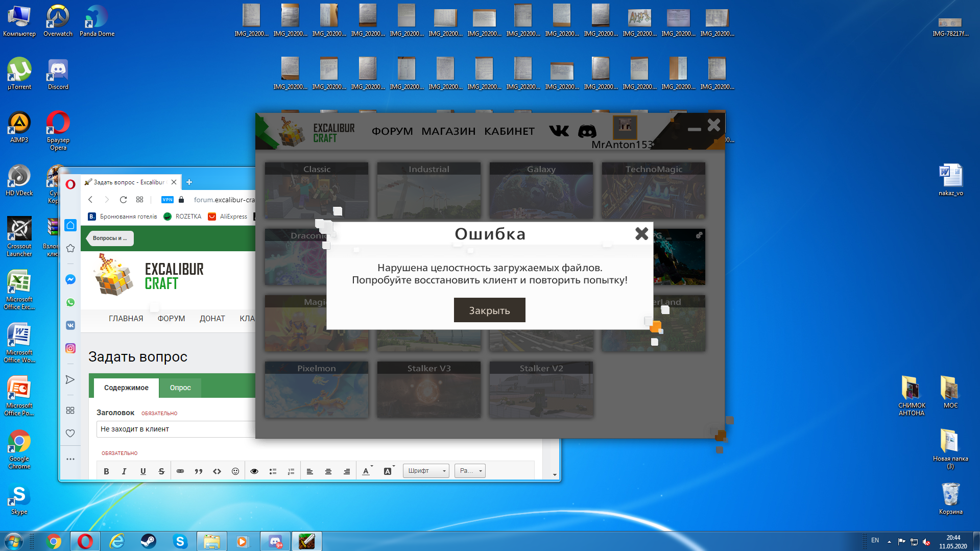980x551 pixels.
Task: Open the heart icon in Opera sidebar
Action: (70, 433)
